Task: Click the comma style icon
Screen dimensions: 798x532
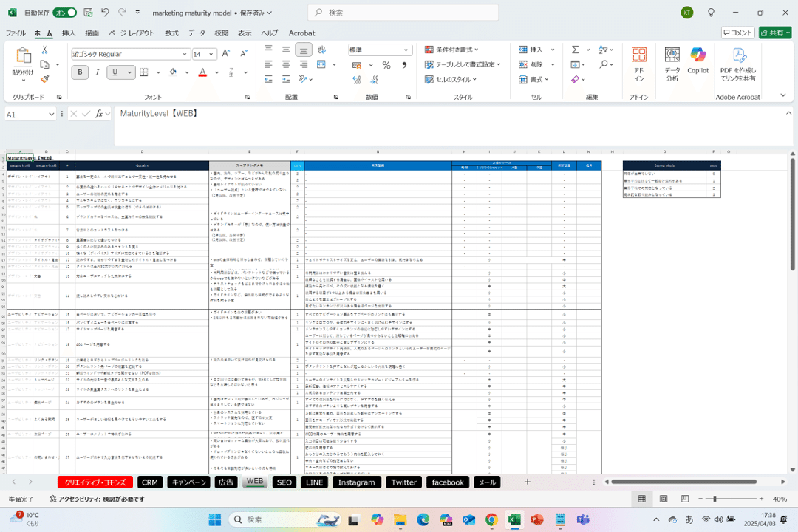Action: point(404,65)
